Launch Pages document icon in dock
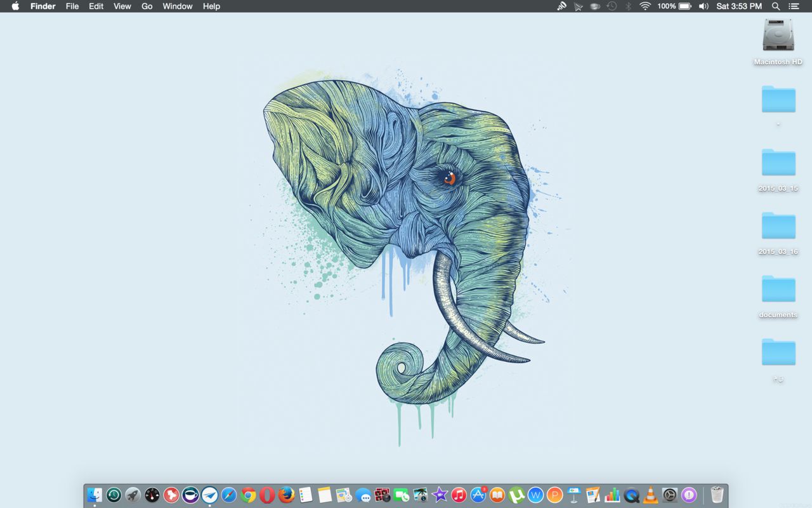 (x=593, y=495)
